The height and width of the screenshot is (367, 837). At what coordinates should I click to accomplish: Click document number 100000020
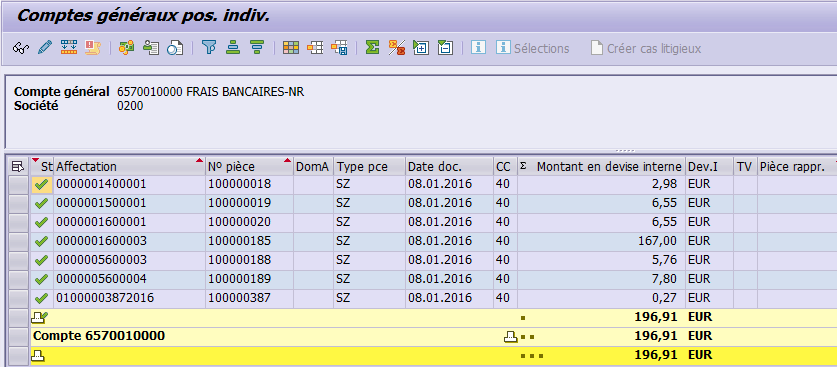coord(240,222)
